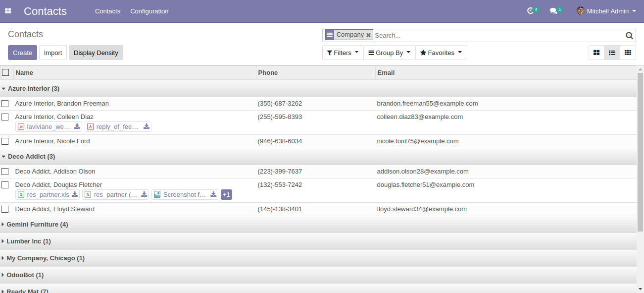The width and height of the screenshot is (644, 293).
Task: Toggle the select-all header checkbox
Action: [x=5, y=72]
